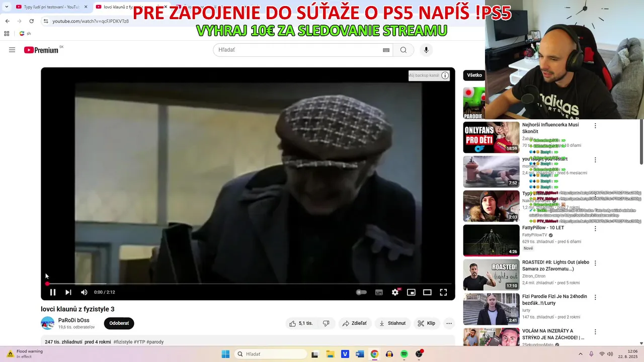Download the video with Stiahnuť
644x362 pixels.
click(392, 323)
